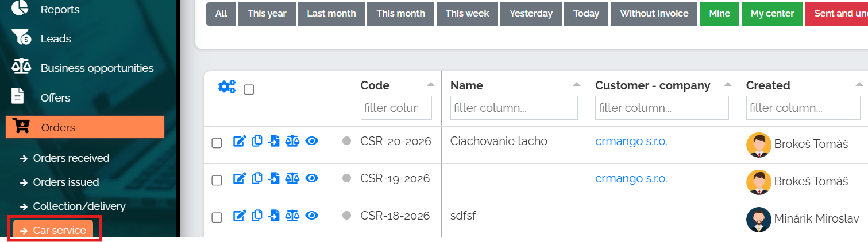868x242 pixels.
Task: Open crmango s.r.o. link for CSR-20-2026
Action: 631,142
